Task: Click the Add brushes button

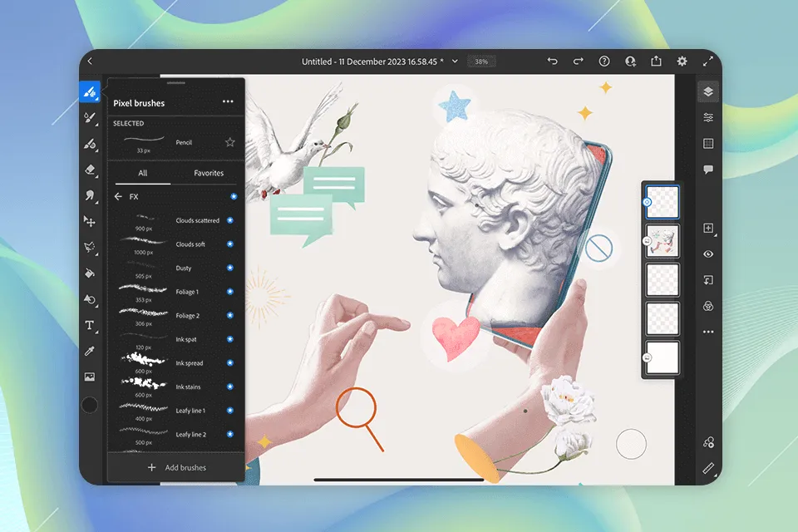Action: pos(176,468)
